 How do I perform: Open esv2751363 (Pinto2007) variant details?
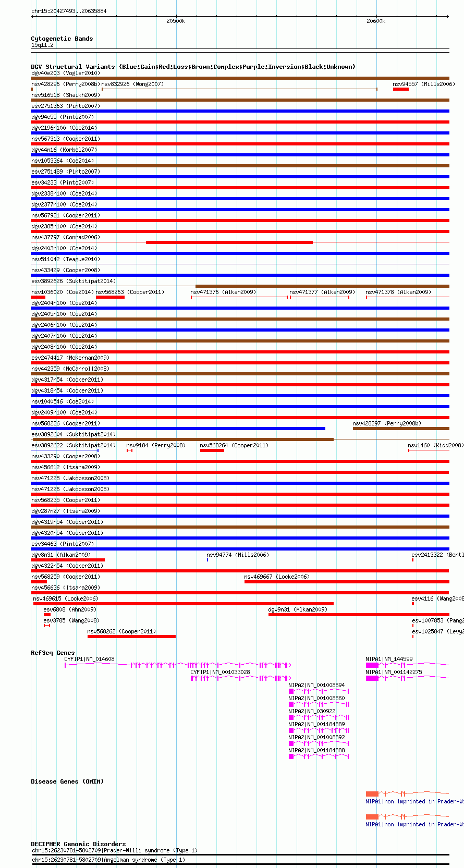click(x=65, y=106)
